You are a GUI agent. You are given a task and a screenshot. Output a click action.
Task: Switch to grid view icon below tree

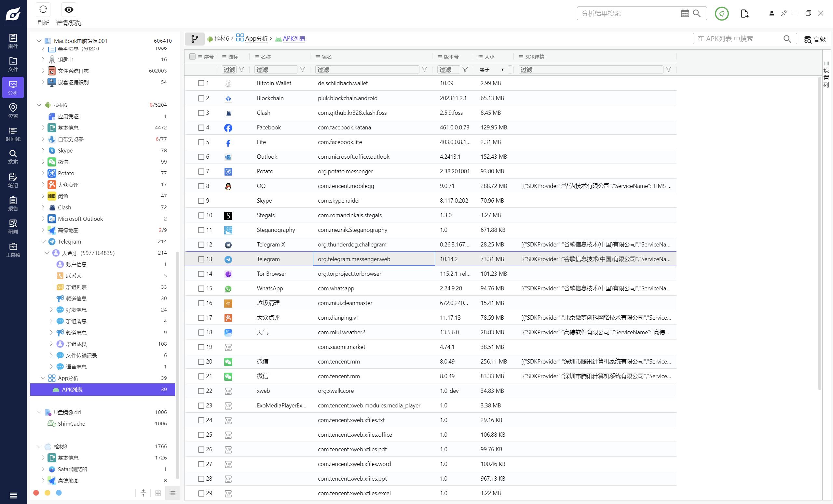click(158, 493)
